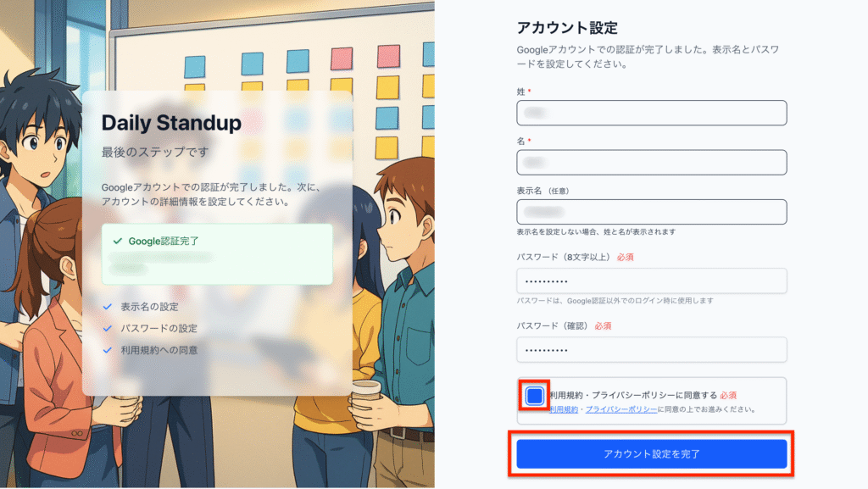
Task: Click the パスワード(確認) field
Action: (x=652, y=350)
